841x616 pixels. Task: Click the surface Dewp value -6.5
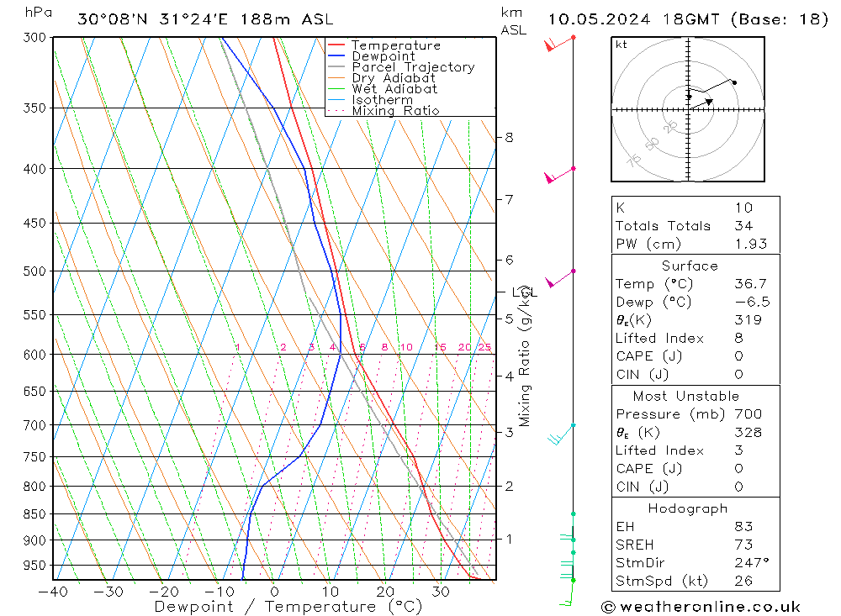(x=753, y=302)
